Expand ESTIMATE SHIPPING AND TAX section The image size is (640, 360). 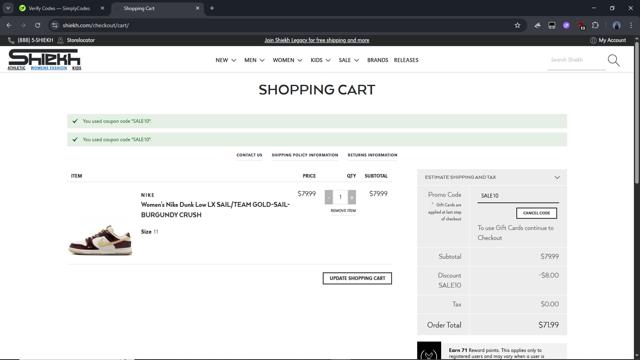[x=492, y=178]
